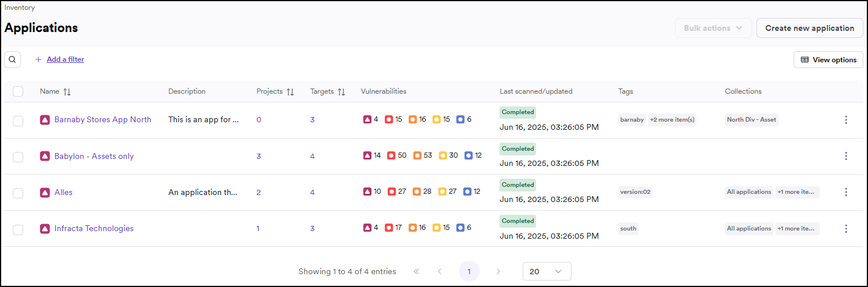The width and height of the screenshot is (868, 287).
Task: Open the Infracta Technologies application link
Action: point(94,228)
